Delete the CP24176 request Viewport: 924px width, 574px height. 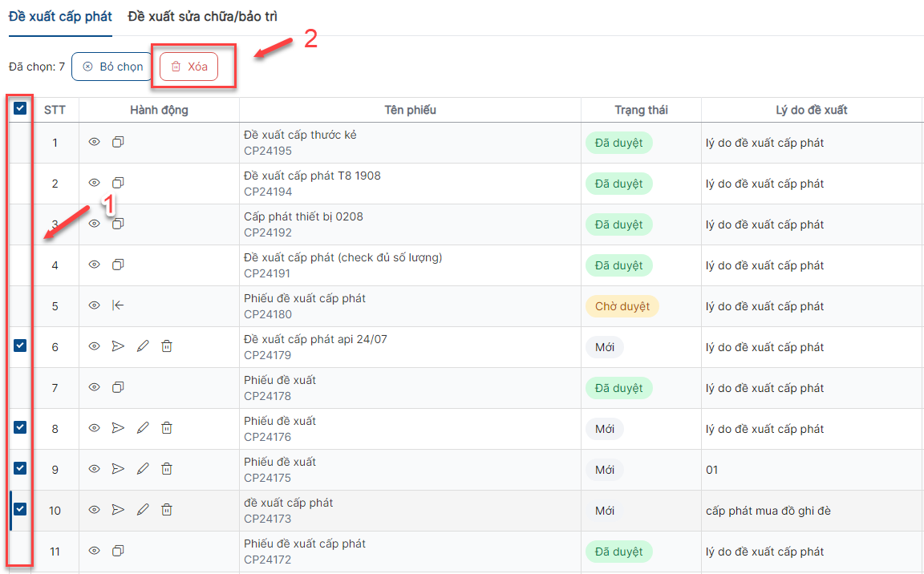[x=167, y=428]
